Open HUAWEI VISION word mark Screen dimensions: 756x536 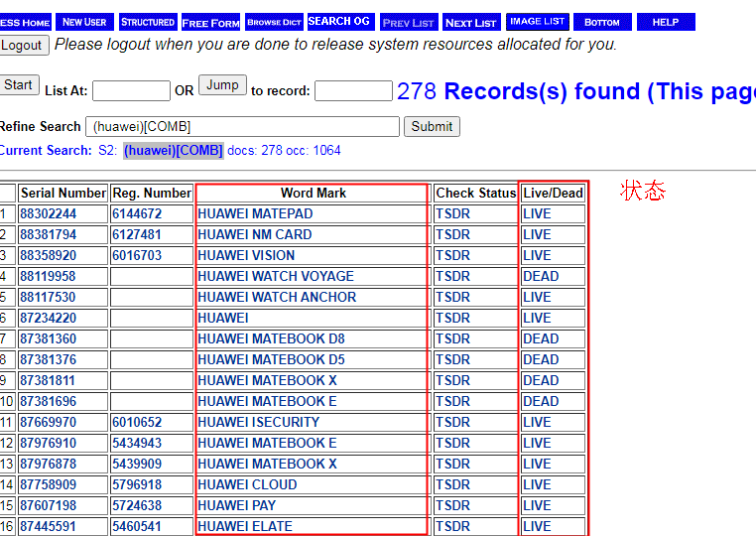point(246,255)
